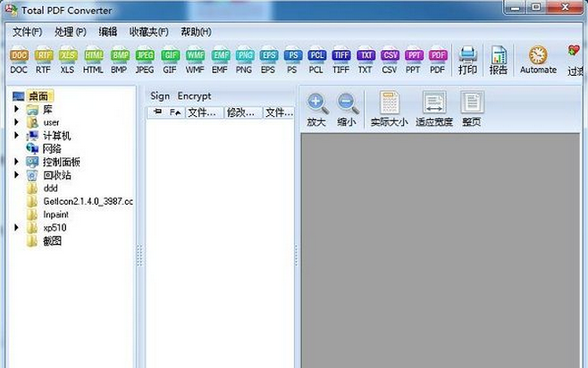Image resolution: width=588 pixels, height=368 pixels.
Task: Convert to TIFF format
Action: 340,62
